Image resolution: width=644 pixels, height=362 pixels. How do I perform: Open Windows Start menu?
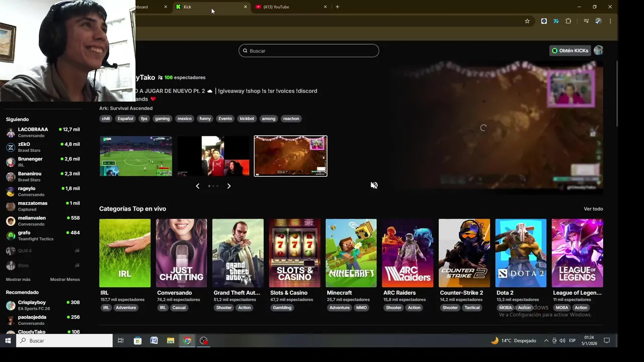point(8,340)
